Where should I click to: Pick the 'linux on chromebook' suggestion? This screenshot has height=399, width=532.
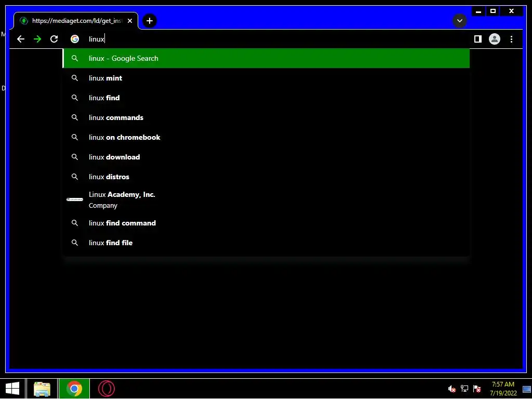click(267, 137)
